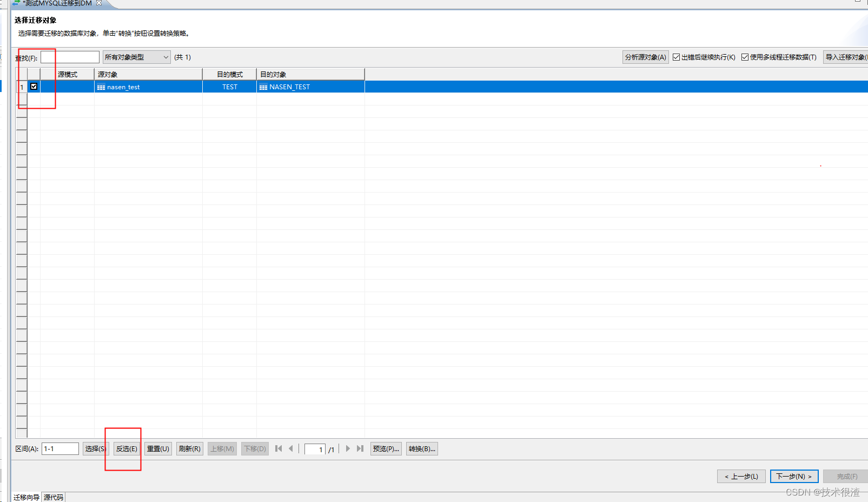Image resolution: width=868 pixels, height=502 pixels.
Task: Click the 目的模式 column header
Action: [229, 75]
